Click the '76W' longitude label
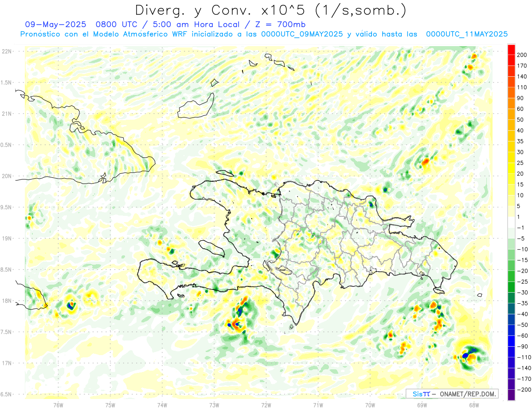532x411 pixels. (x=58, y=405)
